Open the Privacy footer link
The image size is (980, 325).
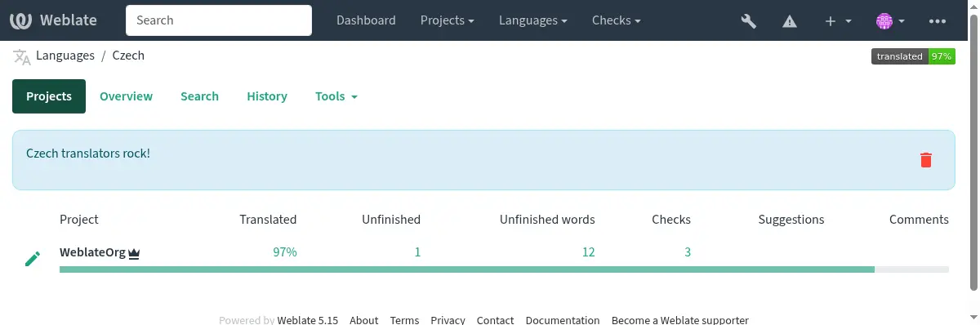click(448, 320)
